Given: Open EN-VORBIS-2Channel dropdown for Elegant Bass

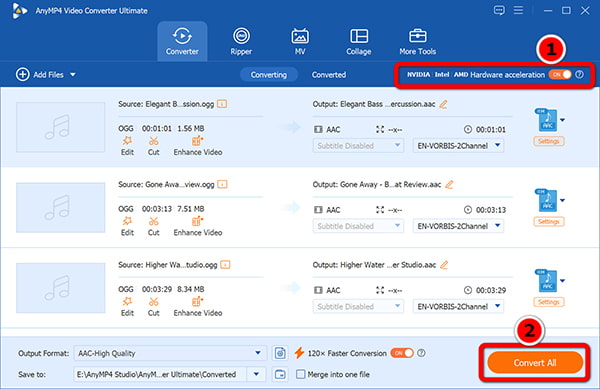Looking at the screenshot, I should point(458,146).
